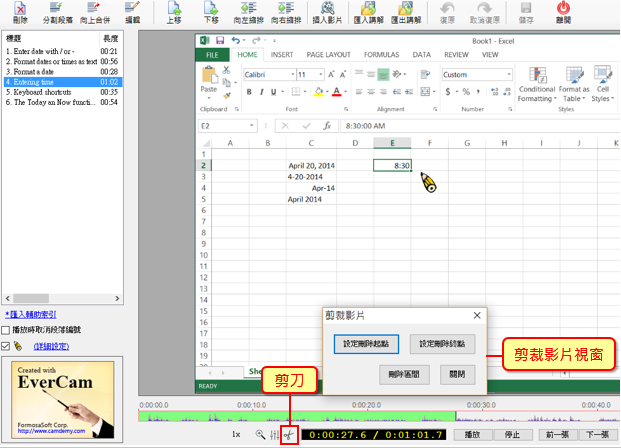This screenshot has height=448, width=621.
Task: Click the 上移 move up icon
Action: 174,13
